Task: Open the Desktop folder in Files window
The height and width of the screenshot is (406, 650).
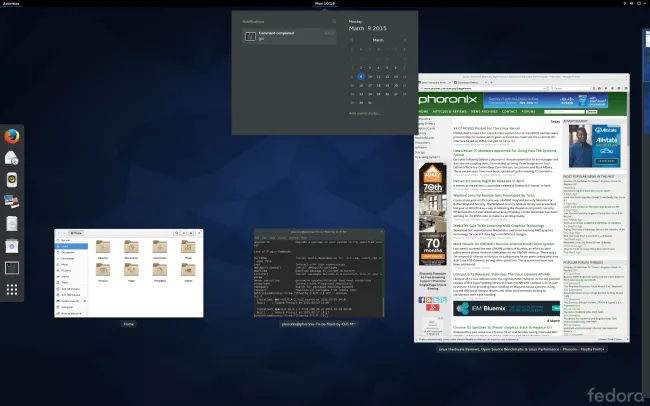Action: click(103, 249)
